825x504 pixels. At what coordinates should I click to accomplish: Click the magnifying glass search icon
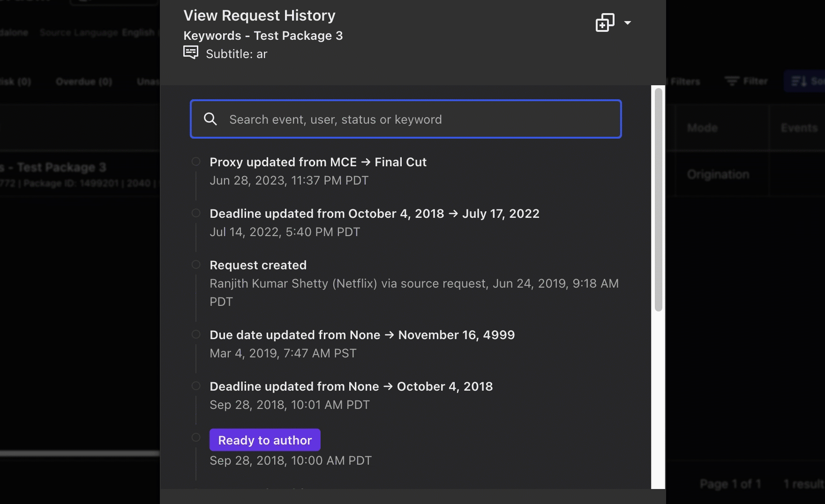(210, 119)
